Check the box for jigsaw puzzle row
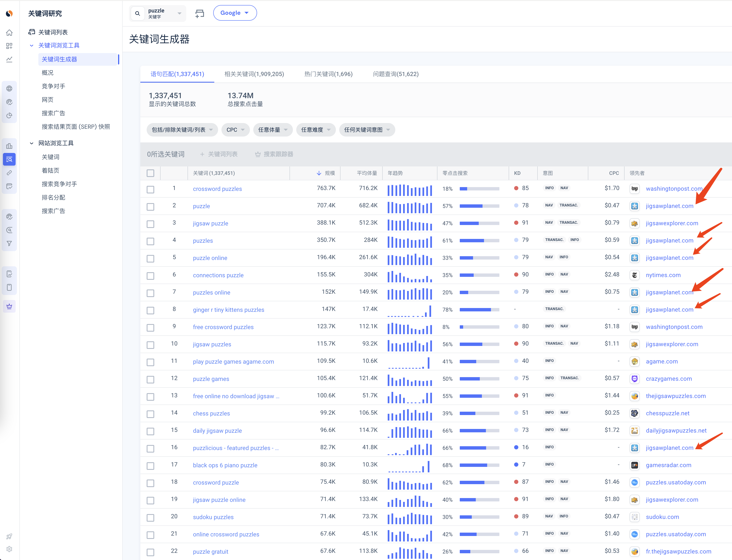732x560 pixels. click(x=150, y=224)
